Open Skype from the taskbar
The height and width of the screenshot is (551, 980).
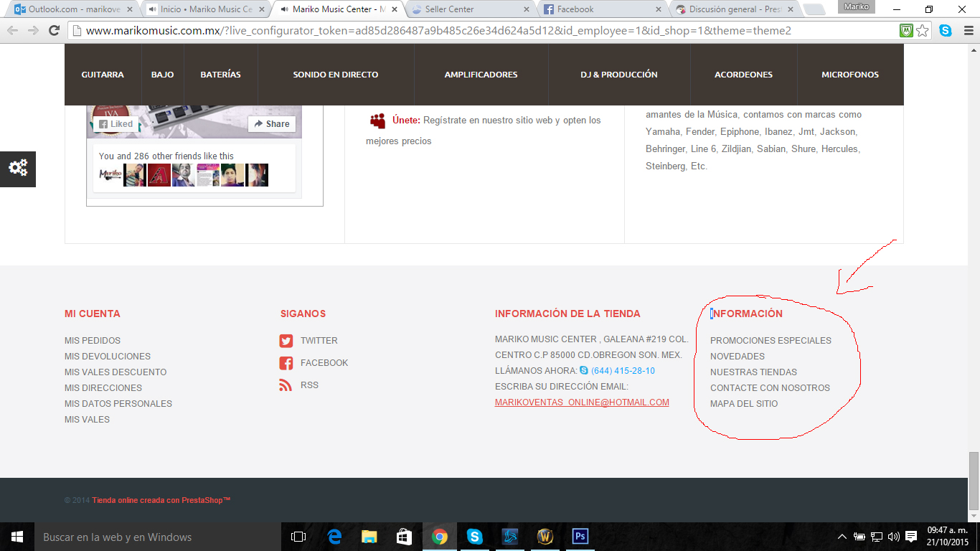pos(475,537)
